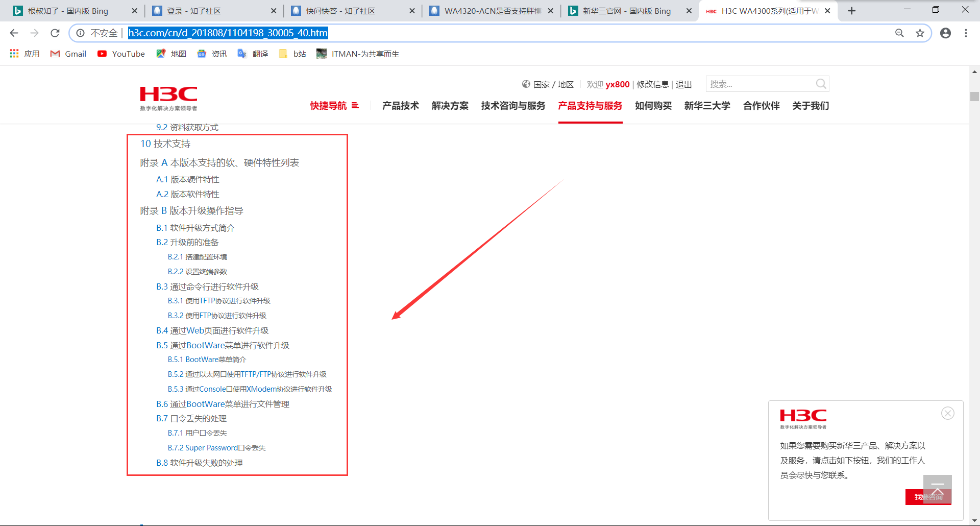This screenshot has height=526, width=980.
Task: Open the Gmail bookmark
Action: point(68,54)
